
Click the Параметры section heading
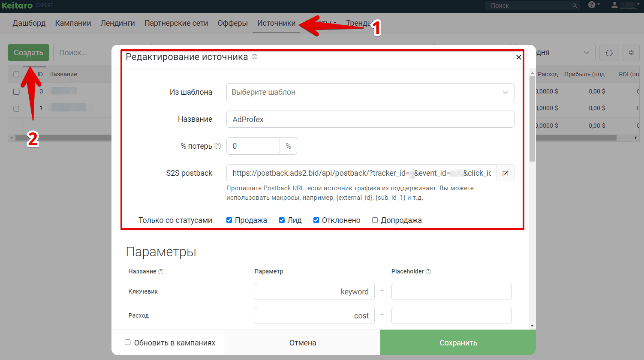tap(161, 252)
